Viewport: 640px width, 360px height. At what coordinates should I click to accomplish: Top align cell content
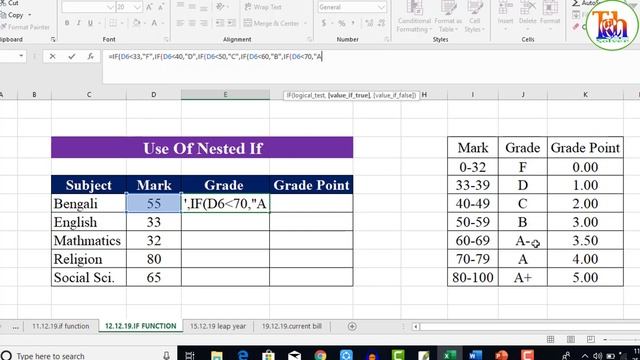180,6
